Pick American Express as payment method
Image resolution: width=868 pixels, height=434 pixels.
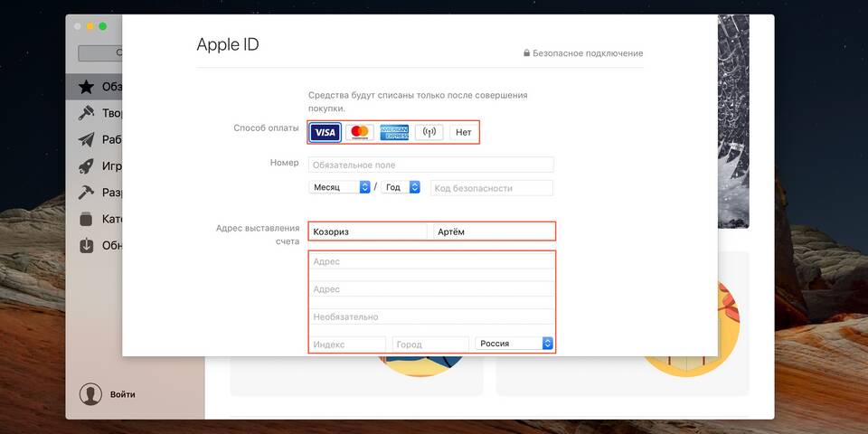[x=394, y=132]
